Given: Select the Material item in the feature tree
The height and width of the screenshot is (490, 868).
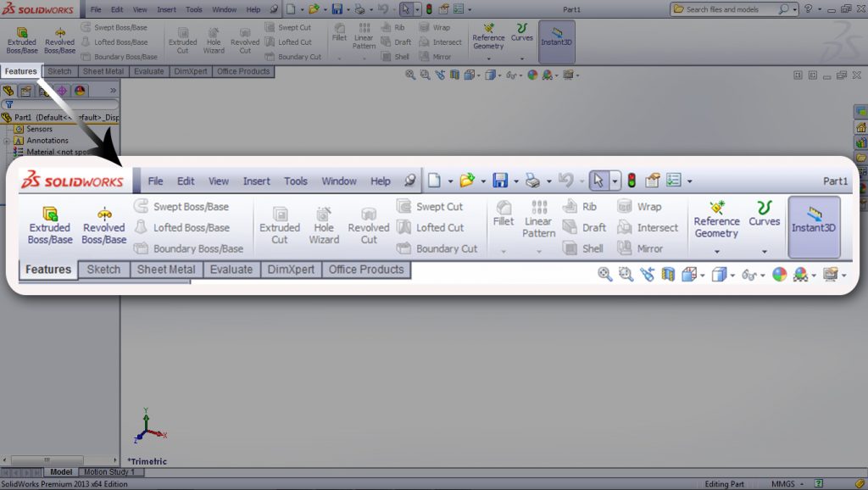Looking at the screenshot, I should click(x=50, y=153).
